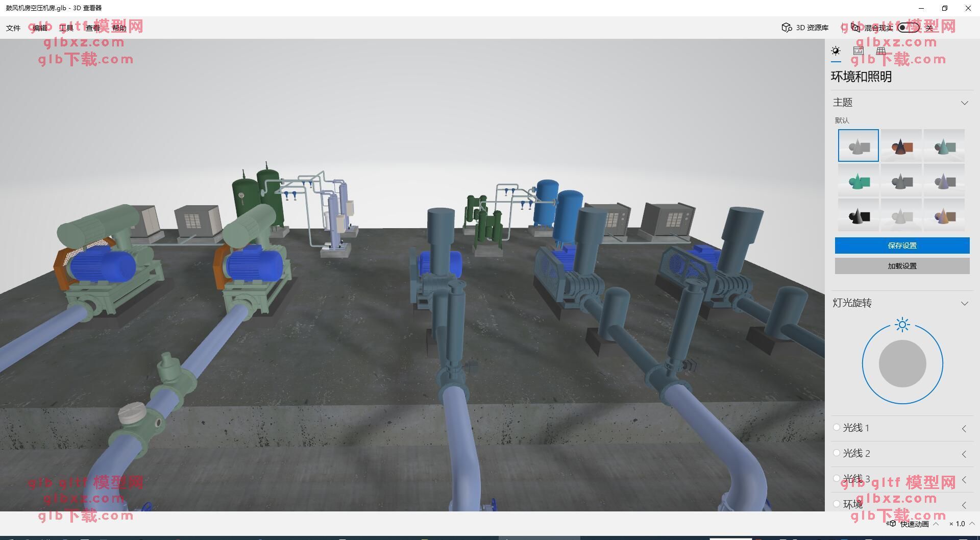Select the teal-gray theme thumbnail

(944, 145)
